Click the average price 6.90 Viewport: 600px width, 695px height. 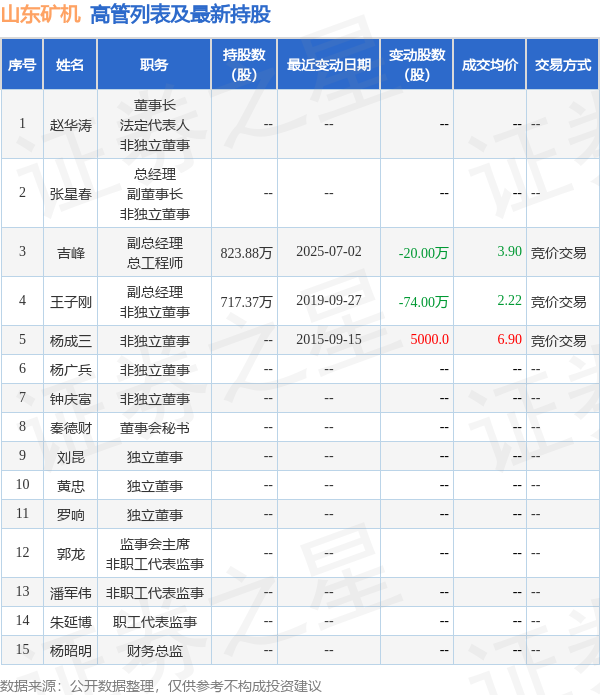tap(509, 340)
